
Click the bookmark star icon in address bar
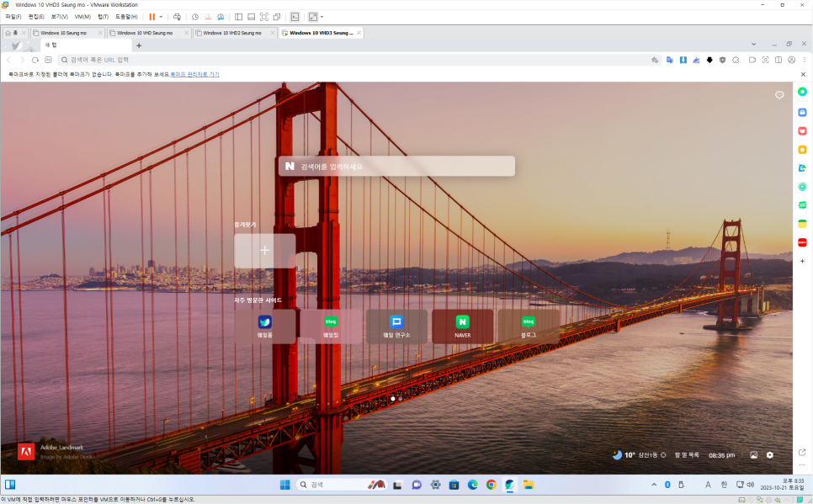click(x=656, y=60)
